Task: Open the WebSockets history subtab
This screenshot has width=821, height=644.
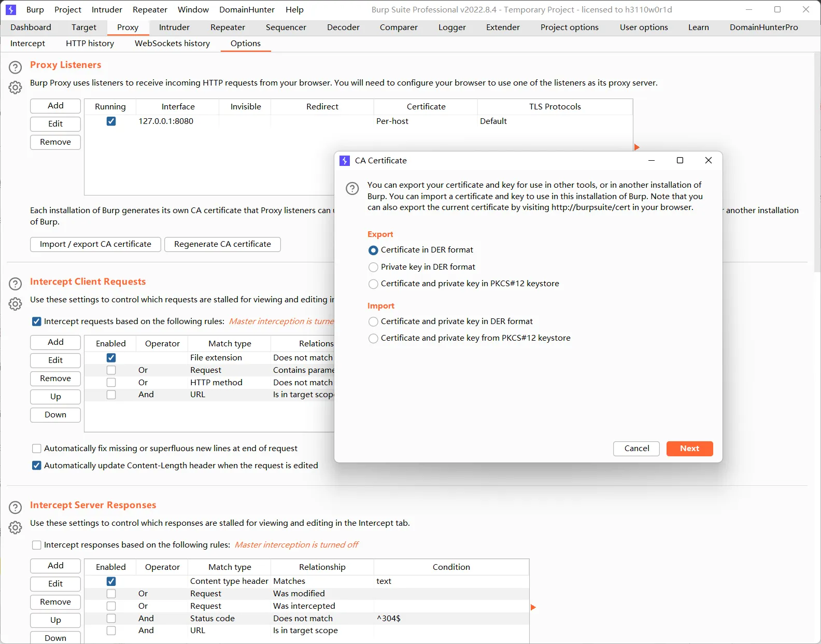Action: tap(172, 44)
